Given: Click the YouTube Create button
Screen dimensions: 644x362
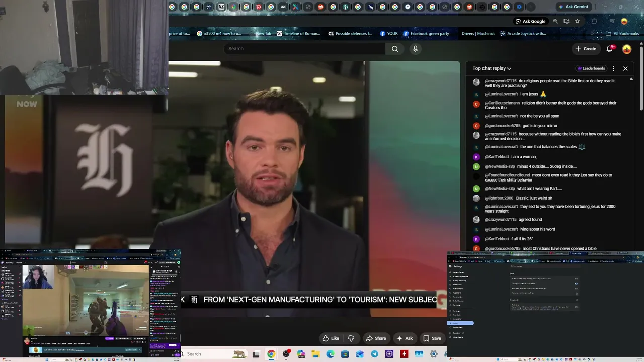Looking at the screenshot, I should pyautogui.click(x=586, y=49).
